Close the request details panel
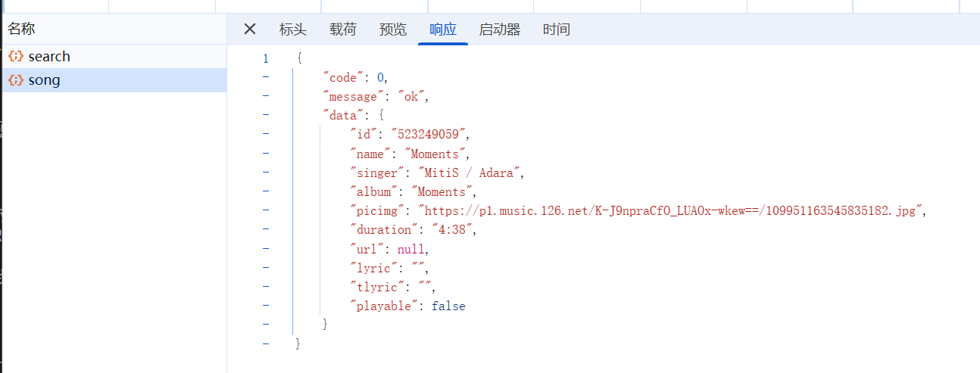 click(250, 30)
